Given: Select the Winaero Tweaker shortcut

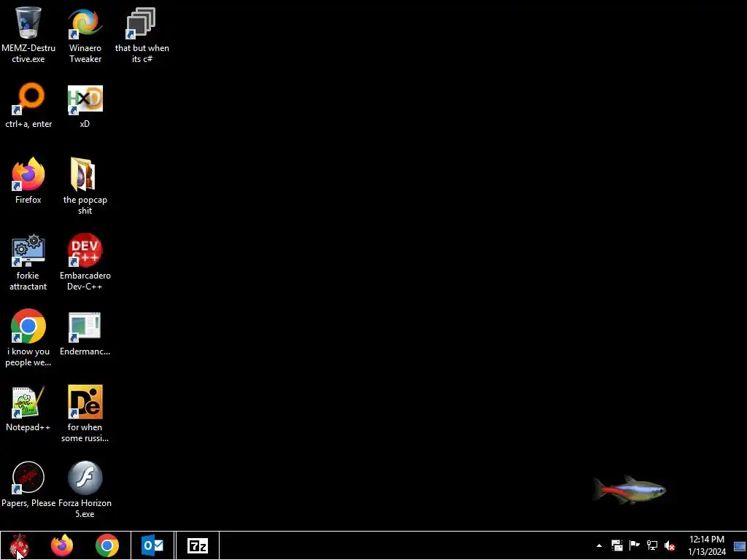Looking at the screenshot, I should tap(85, 23).
